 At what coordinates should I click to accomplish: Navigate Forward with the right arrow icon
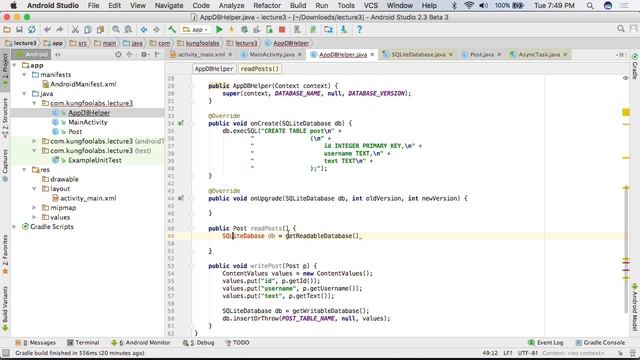(156, 29)
